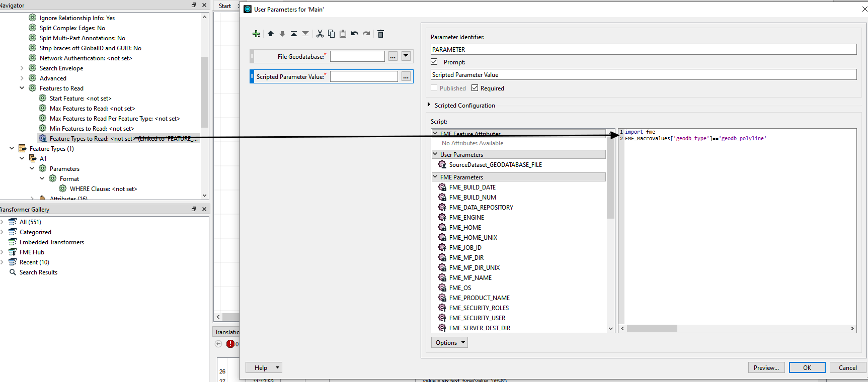Open the File Geodatabase dropdown arrow
The height and width of the screenshot is (382, 868).
406,56
